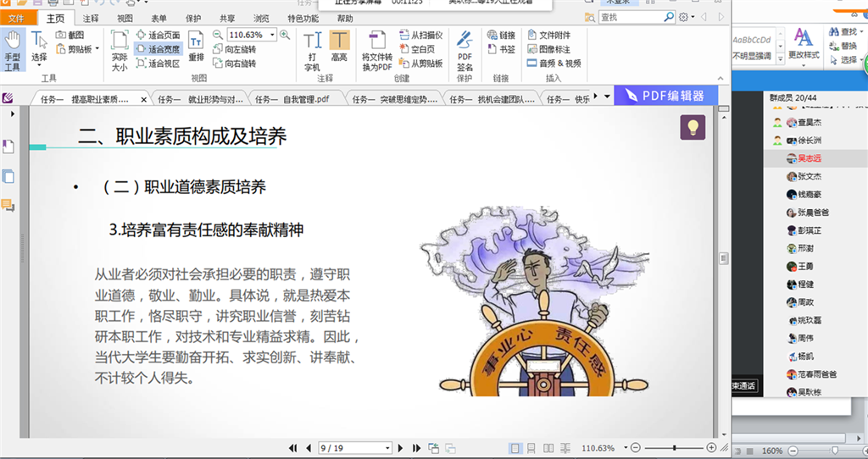Go to the first page
This screenshot has height=459, width=868.
click(293, 448)
